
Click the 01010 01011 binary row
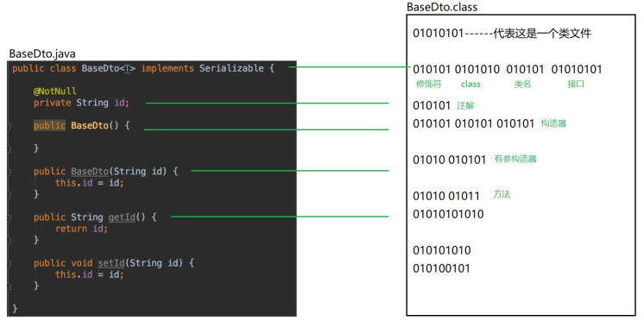(x=446, y=196)
